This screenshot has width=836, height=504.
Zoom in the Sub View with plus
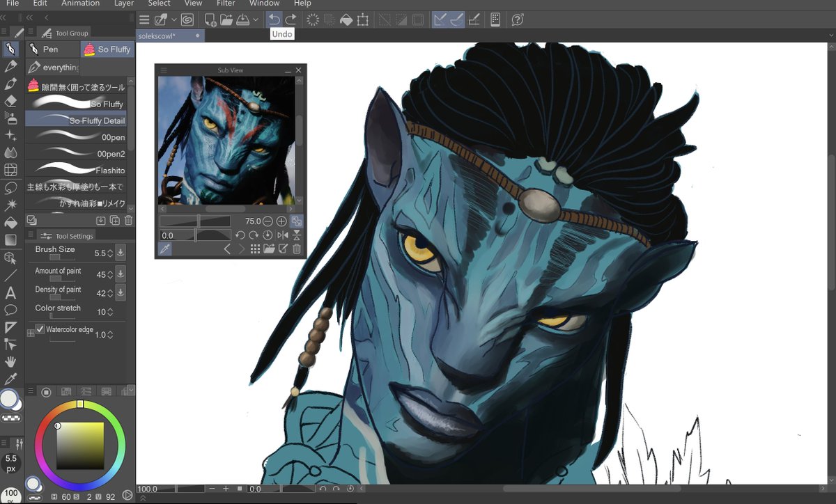click(x=281, y=221)
